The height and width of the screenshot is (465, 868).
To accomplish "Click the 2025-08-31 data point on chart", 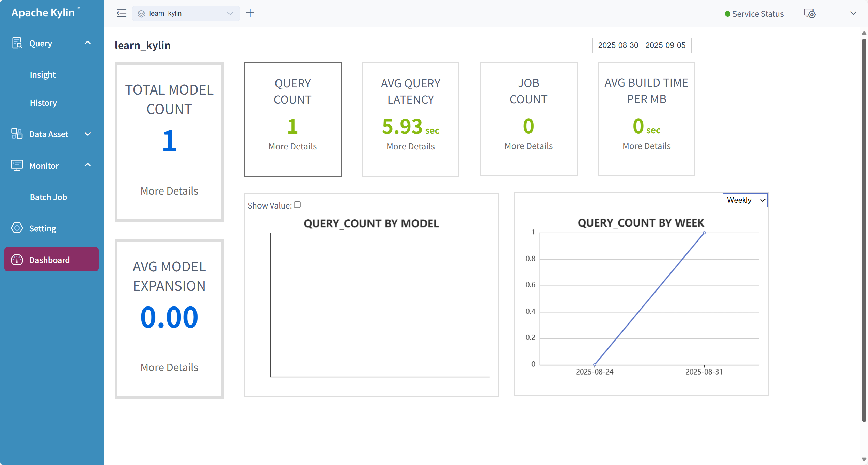I will pos(704,233).
